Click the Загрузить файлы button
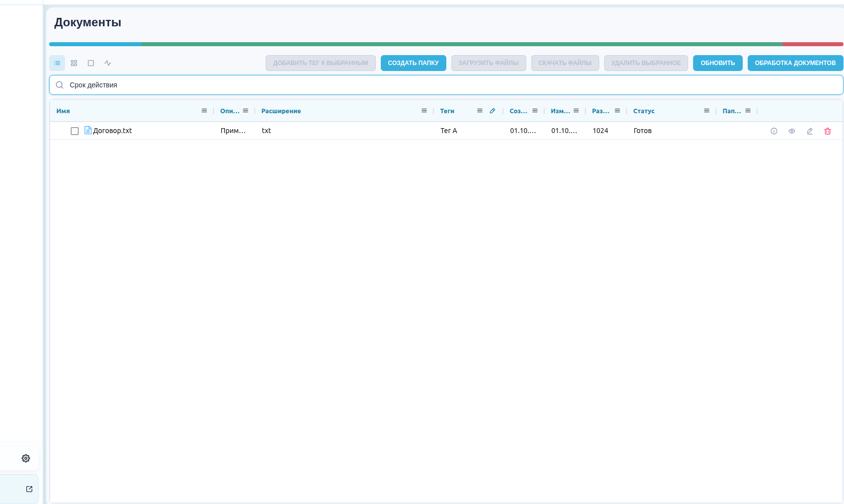Viewport: 844px width, 504px height. tap(488, 63)
